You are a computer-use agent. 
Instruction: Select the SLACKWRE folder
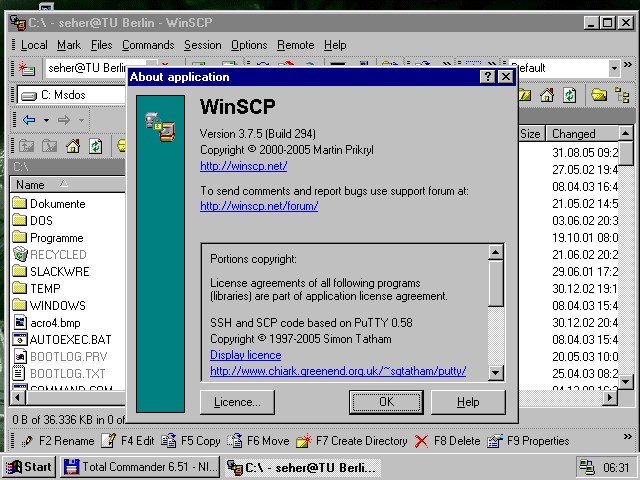(51, 271)
